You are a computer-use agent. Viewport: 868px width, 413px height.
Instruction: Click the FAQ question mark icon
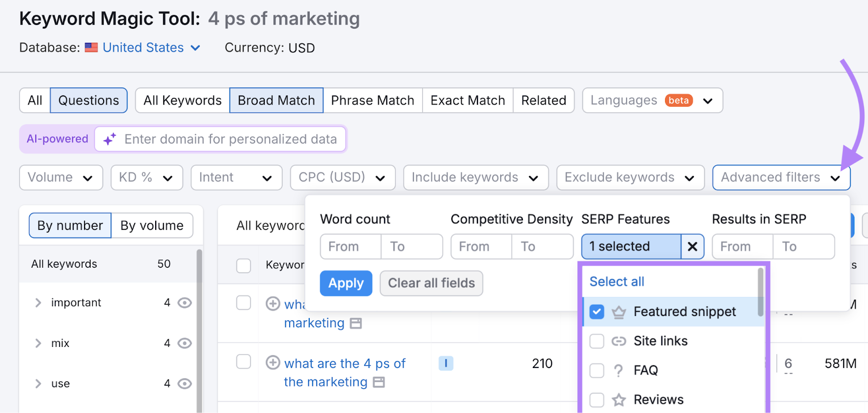tap(618, 371)
